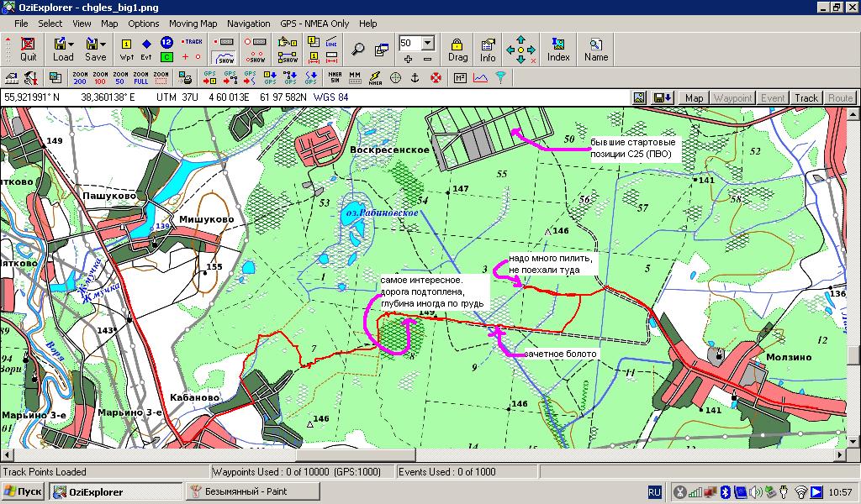Open the Index map tool
Image resolution: width=861 pixels, height=504 pixels.
[558, 49]
